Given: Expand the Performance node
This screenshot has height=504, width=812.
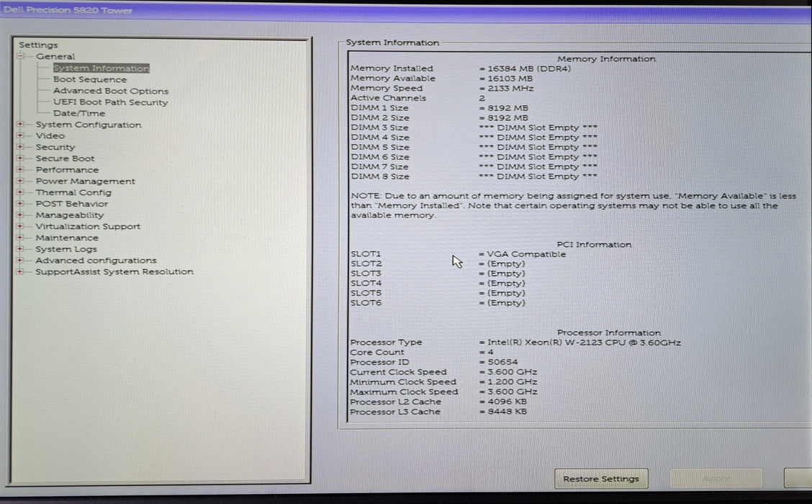Looking at the screenshot, I should pos(20,170).
